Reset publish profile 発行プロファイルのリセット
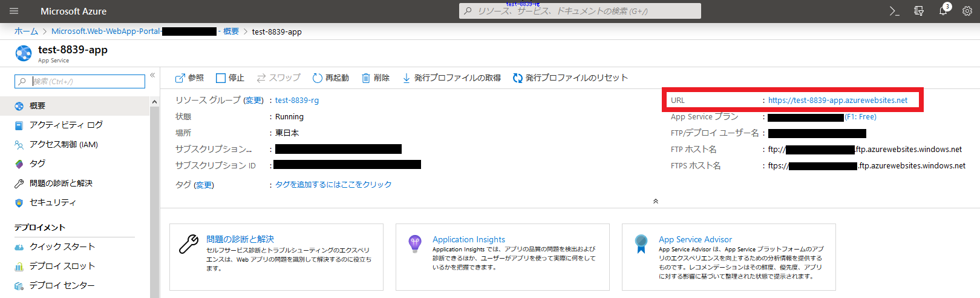 (570, 78)
